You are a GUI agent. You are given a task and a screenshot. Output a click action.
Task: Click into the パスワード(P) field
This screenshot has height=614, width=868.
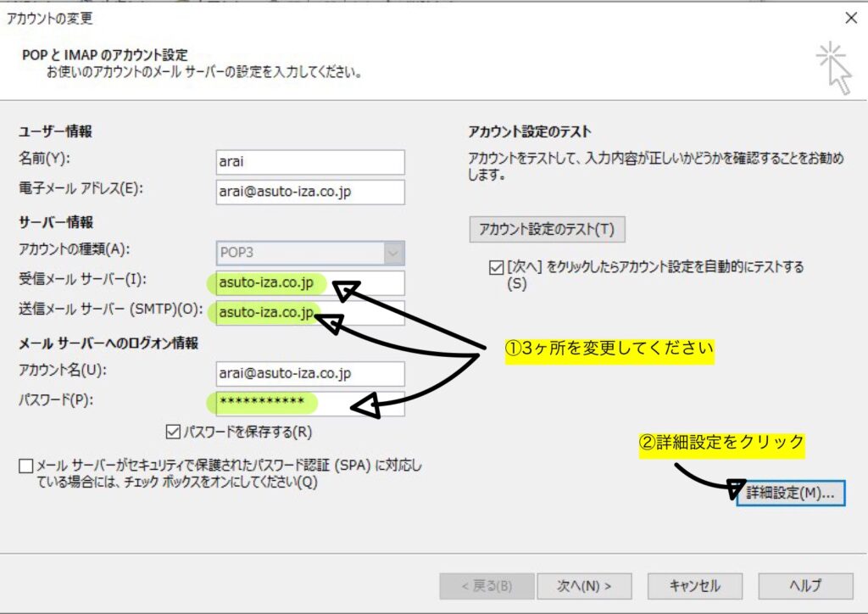click(310, 403)
